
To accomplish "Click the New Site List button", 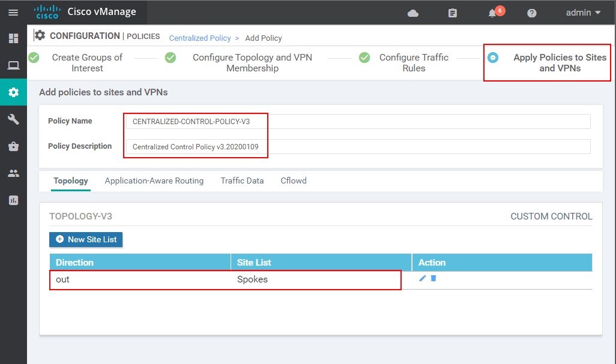I will coord(86,239).
